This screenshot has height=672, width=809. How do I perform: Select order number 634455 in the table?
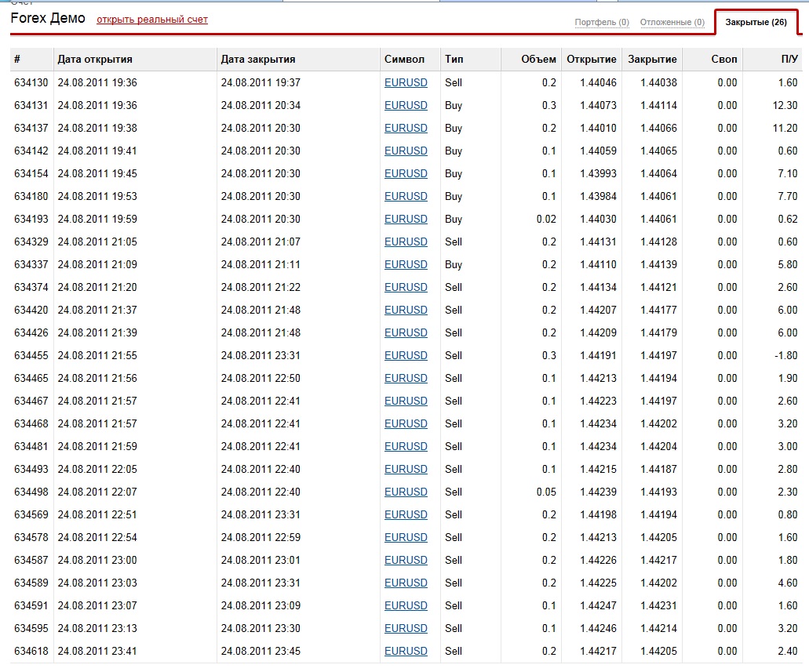(x=31, y=355)
